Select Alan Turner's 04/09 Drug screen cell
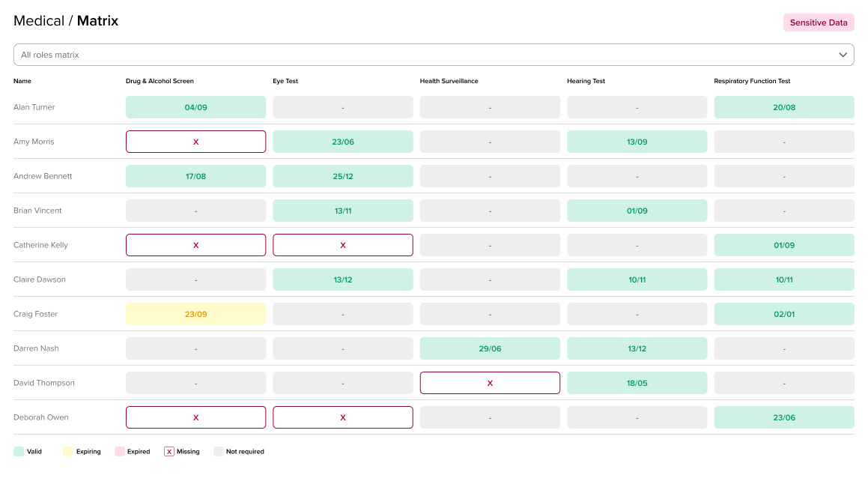 pyautogui.click(x=195, y=107)
